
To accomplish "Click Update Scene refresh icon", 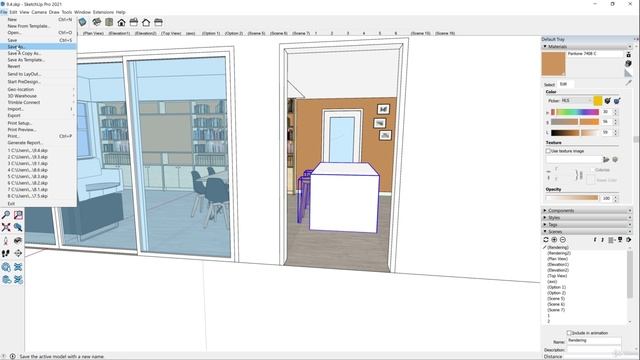I will 546,240.
